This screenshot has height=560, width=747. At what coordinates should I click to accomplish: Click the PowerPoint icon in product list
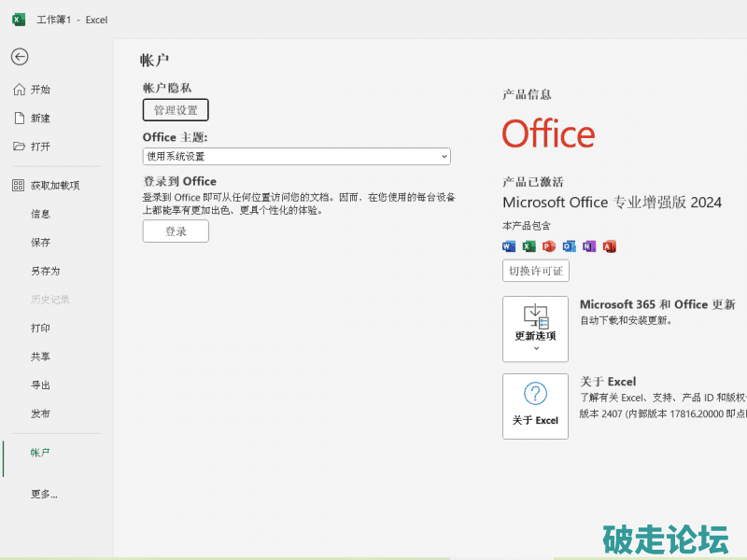pyautogui.click(x=549, y=246)
